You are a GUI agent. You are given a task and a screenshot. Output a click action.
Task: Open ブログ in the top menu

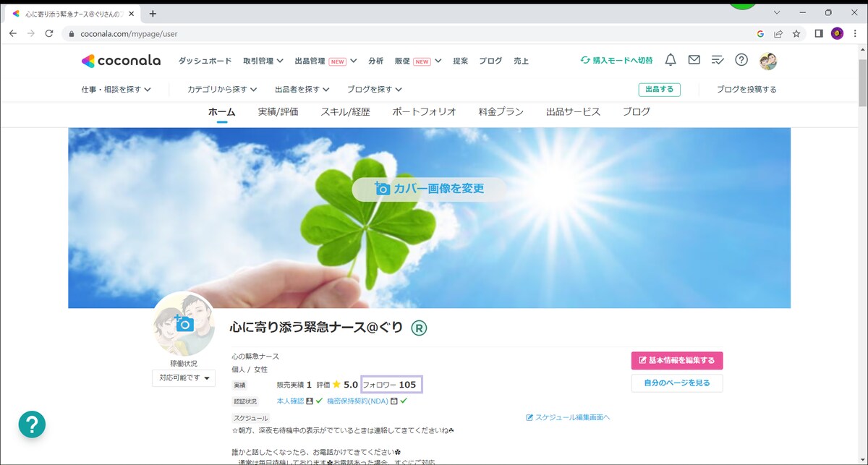(x=490, y=61)
